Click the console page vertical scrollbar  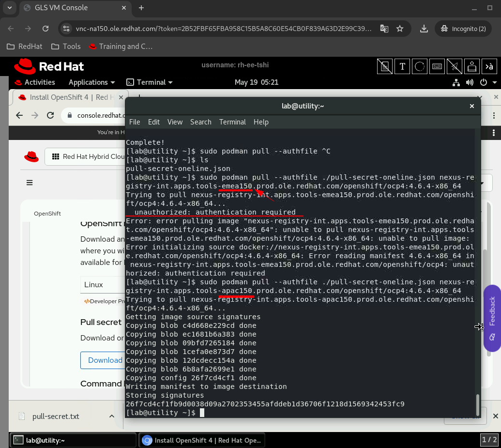(x=488, y=278)
